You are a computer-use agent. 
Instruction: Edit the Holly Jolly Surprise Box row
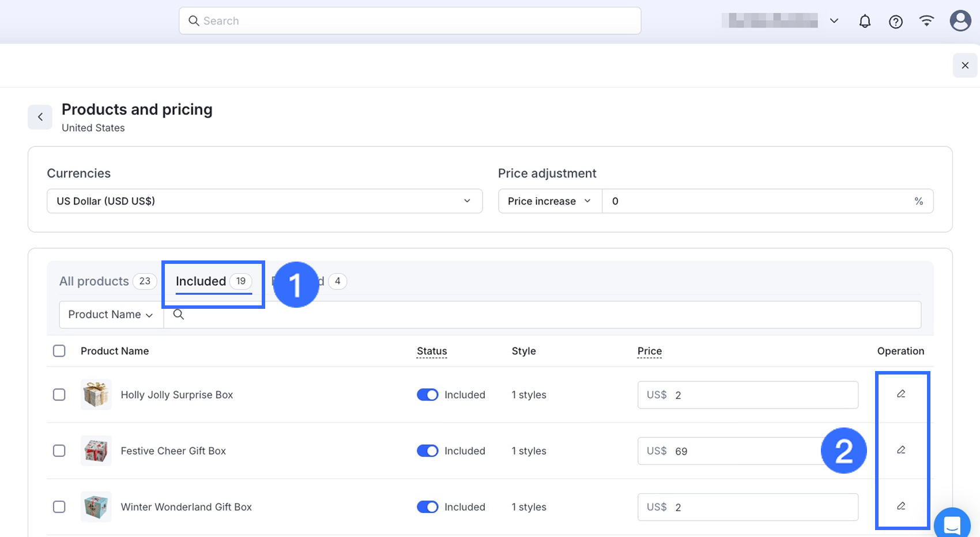click(901, 394)
